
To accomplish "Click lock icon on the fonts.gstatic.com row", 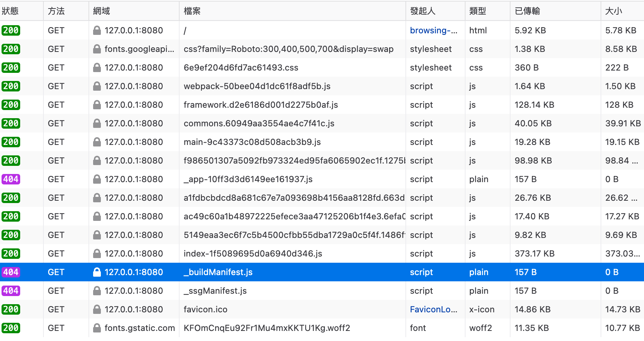I will [x=97, y=328].
